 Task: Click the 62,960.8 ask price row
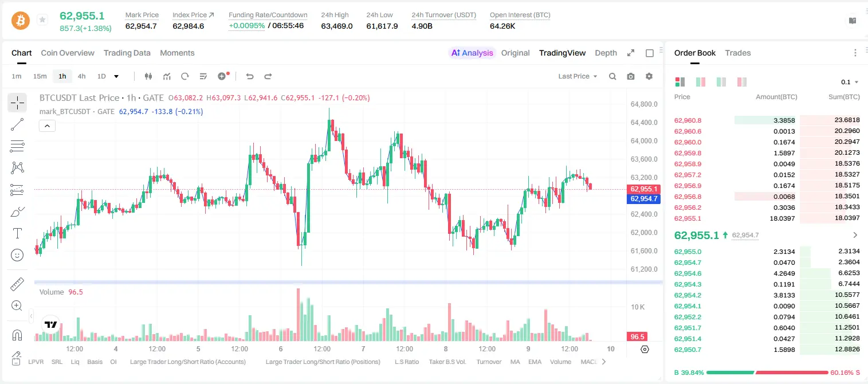pyautogui.click(x=767, y=120)
